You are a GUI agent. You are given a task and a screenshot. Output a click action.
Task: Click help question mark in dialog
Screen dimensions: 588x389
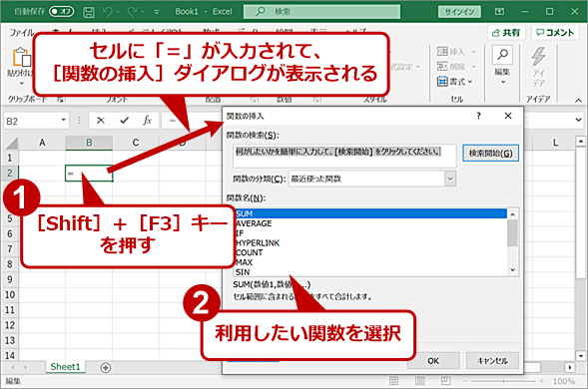[x=478, y=116]
